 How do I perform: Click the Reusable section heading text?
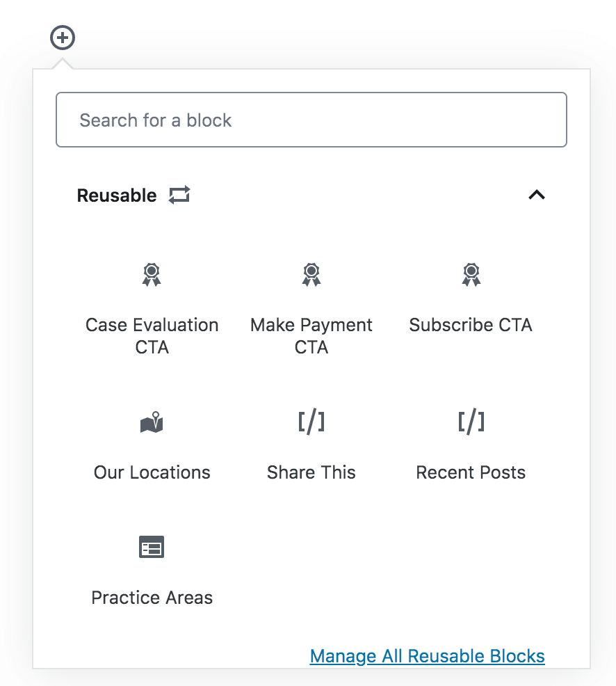[x=117, y=195]
